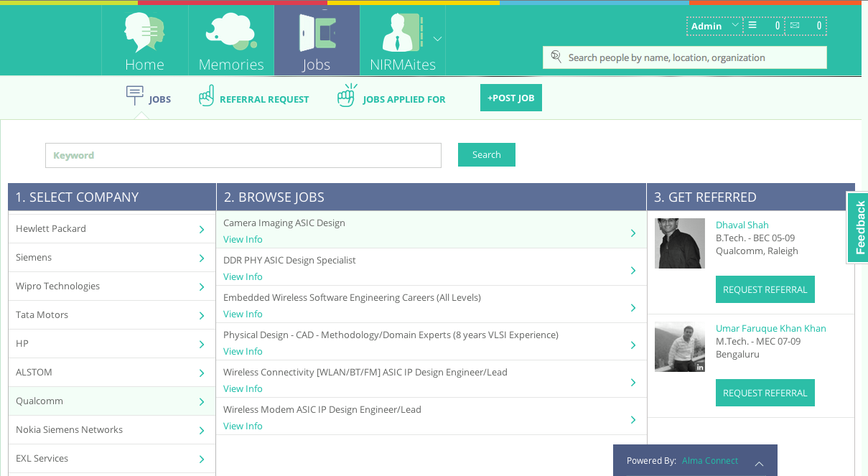This screenshot has height=476, width=868.
Task: Open Umar Faruque Khan Khan profile
Action: pos(771,328)
